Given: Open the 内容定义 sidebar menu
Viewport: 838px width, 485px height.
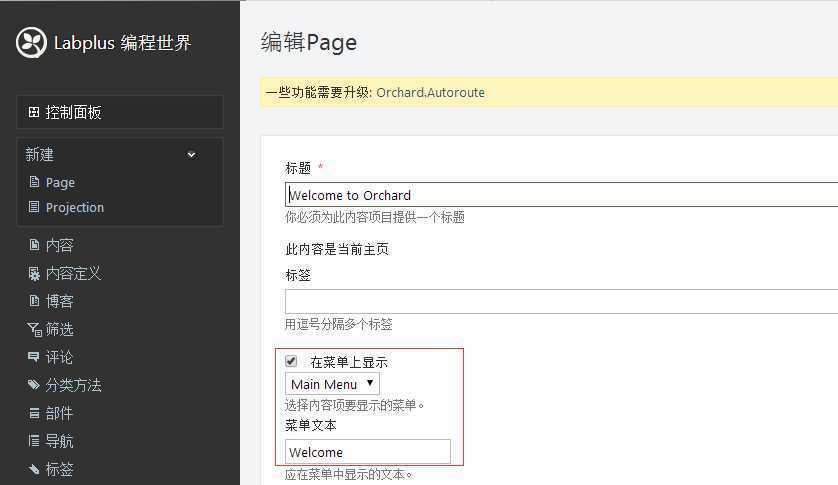Looking at the screenshot, I should (x=73, y=273).
